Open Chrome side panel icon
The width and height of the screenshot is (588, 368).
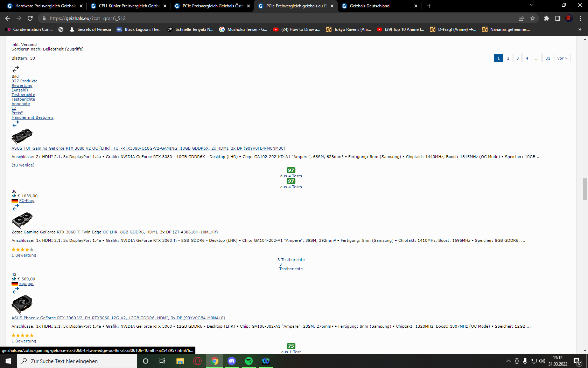pos(558,18)
